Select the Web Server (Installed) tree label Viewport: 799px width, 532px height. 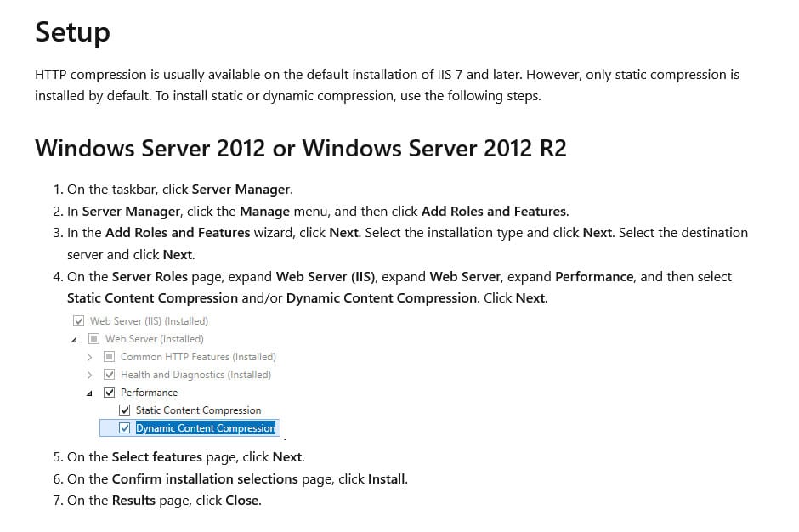(154, 339)
